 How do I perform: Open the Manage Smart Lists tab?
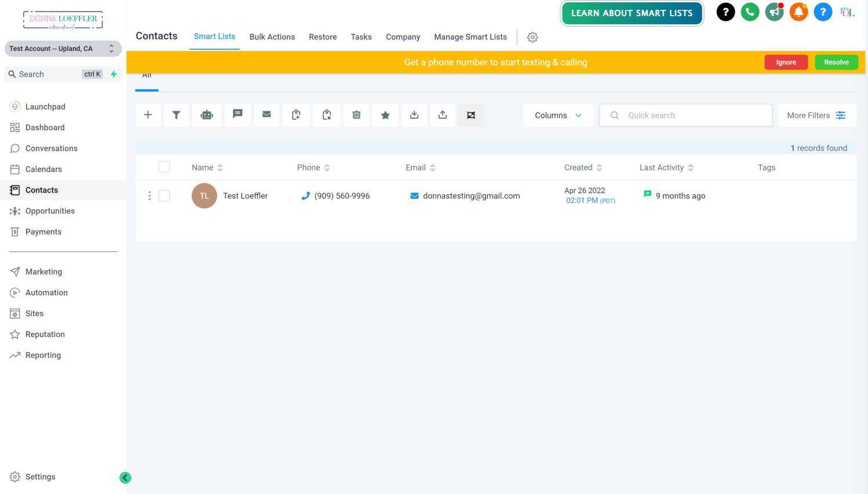click(x=471, y=37)
